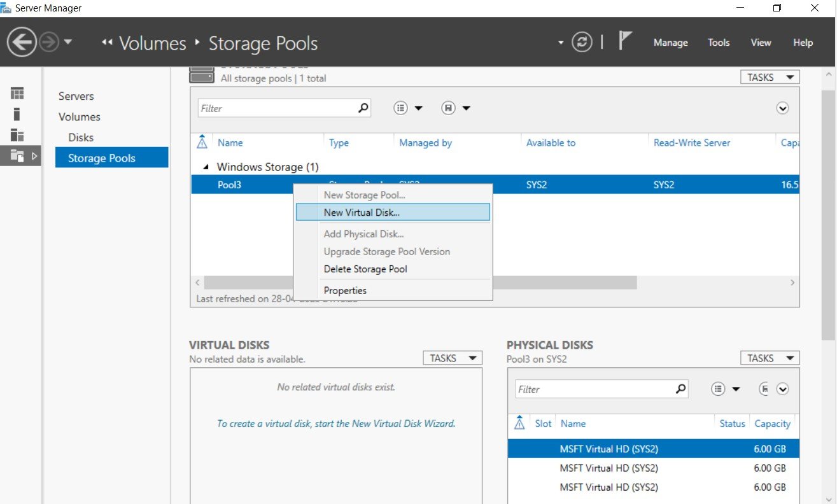Open the Virtual Disks TASKS dropdown
837x504 pixels.
[x=453, y=358]
